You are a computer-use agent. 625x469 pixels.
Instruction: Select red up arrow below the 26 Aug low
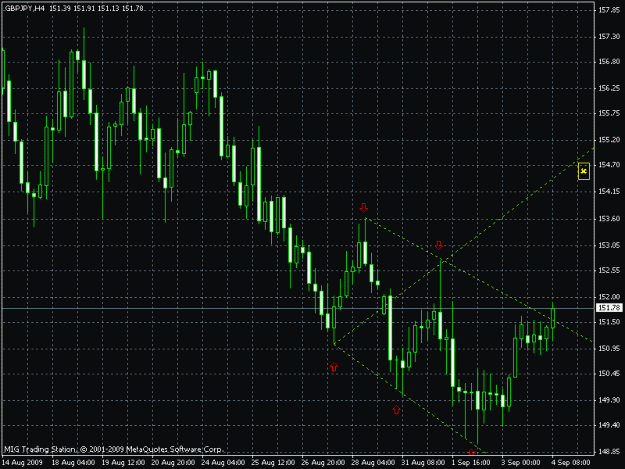tap(334, 367)
